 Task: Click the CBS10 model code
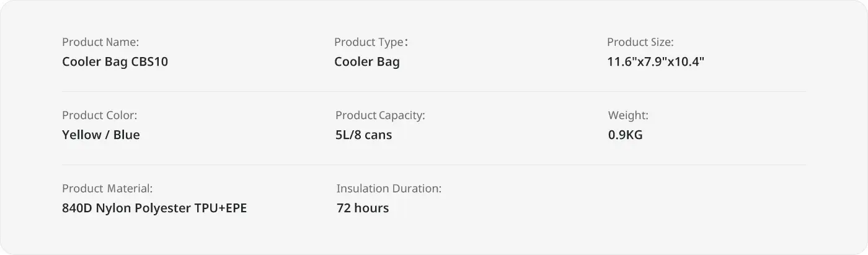(x=149, y=62)
